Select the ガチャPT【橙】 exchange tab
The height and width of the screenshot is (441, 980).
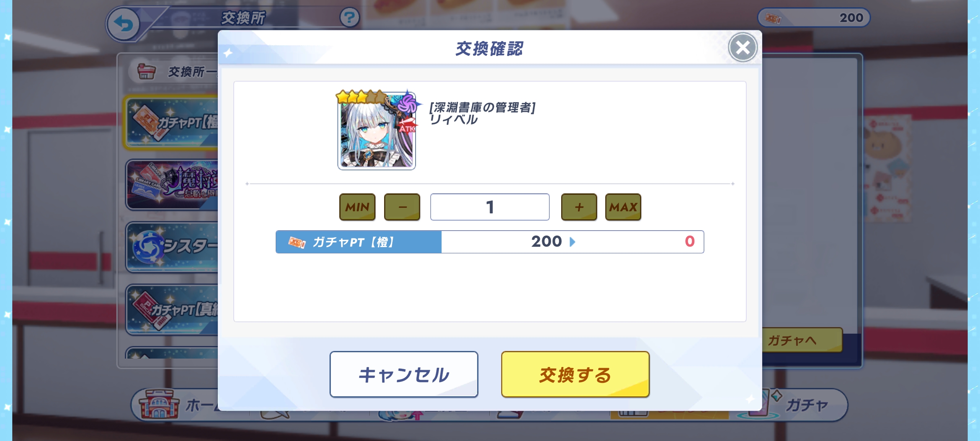[x=172, y=123]
